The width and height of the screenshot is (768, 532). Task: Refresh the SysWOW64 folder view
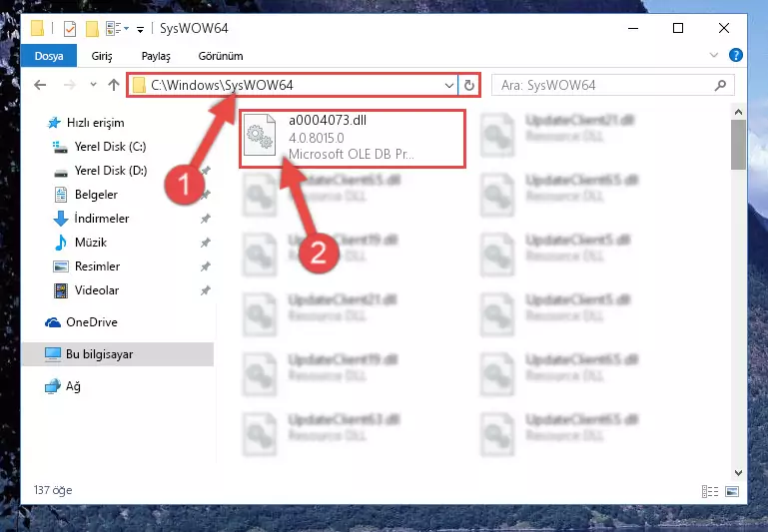click(468, 85)
